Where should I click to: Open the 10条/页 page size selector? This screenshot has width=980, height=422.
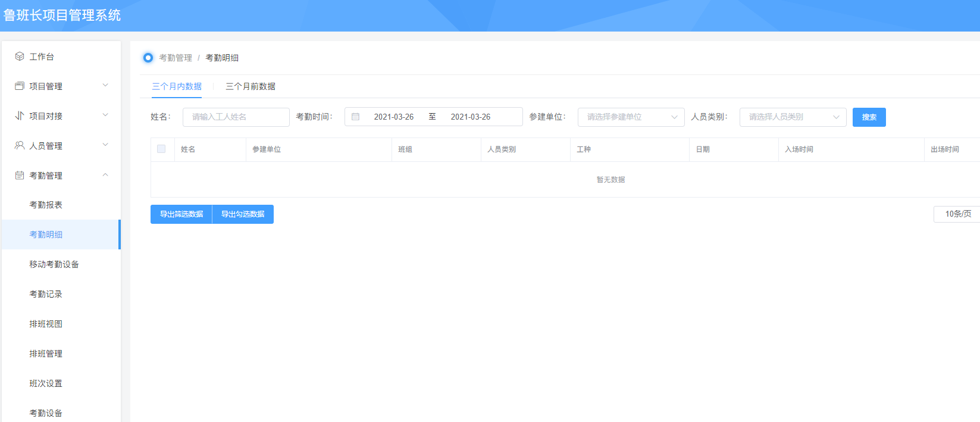pyautogui.click(x=957, y=214)
